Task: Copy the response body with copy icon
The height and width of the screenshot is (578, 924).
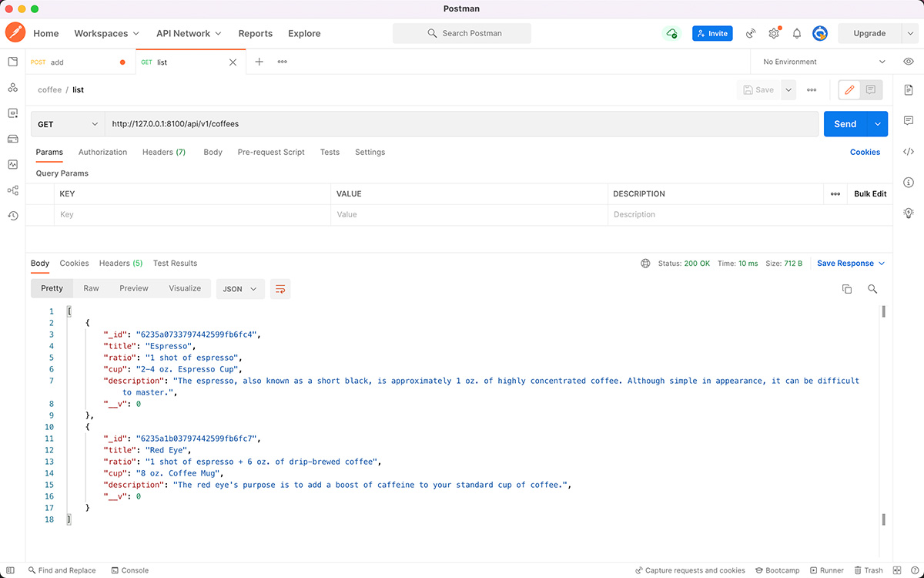Action: tap(847, 289)
